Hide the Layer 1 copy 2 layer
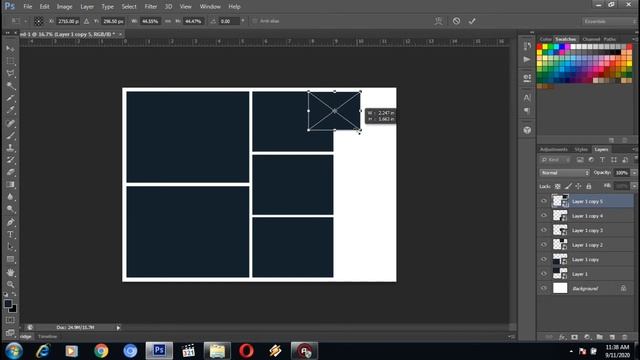This screenshot has height=360, width=640. coord(544,244)
